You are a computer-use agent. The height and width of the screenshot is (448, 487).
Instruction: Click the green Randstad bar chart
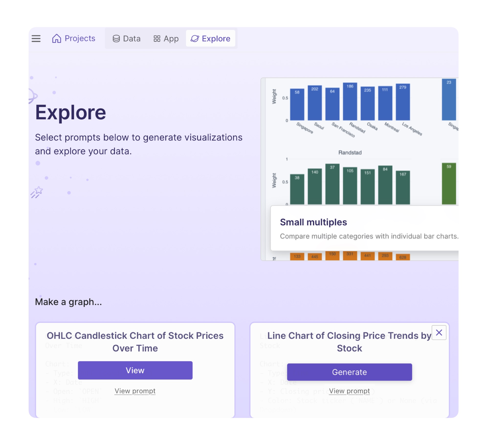click(350, 186)
